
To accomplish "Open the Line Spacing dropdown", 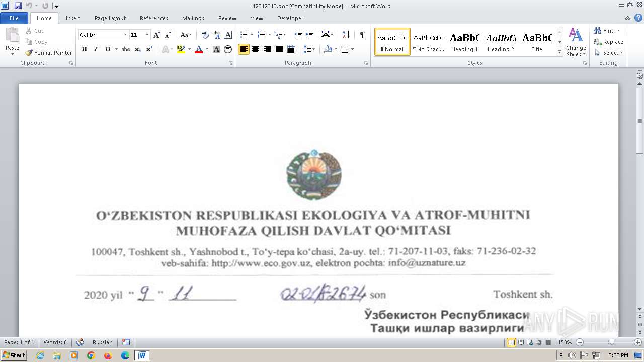I will pyautogui.click(x=309, y=49).
